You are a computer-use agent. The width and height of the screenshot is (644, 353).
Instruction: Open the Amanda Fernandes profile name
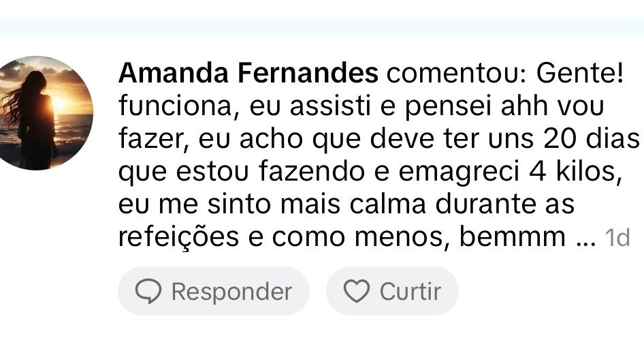[x=248, y=74]
